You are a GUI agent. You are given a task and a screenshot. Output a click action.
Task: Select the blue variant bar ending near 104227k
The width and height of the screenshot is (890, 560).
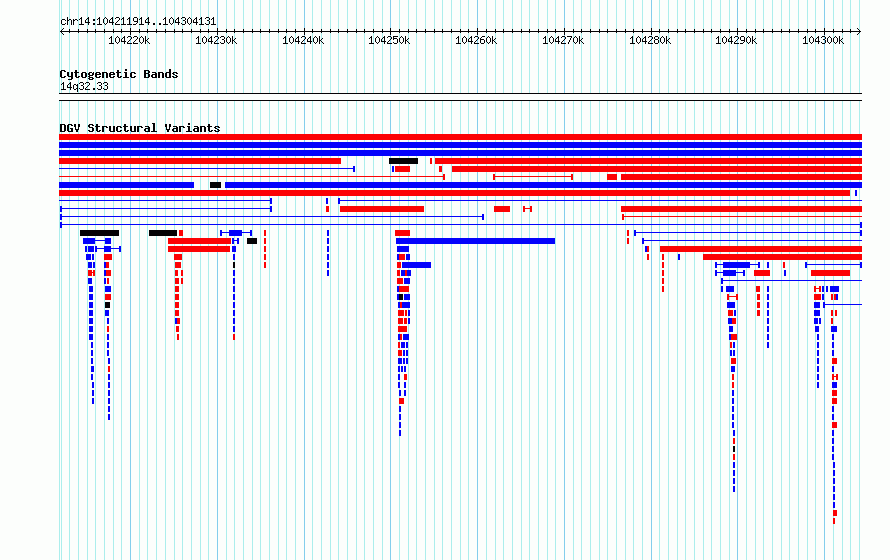[127, 185]
